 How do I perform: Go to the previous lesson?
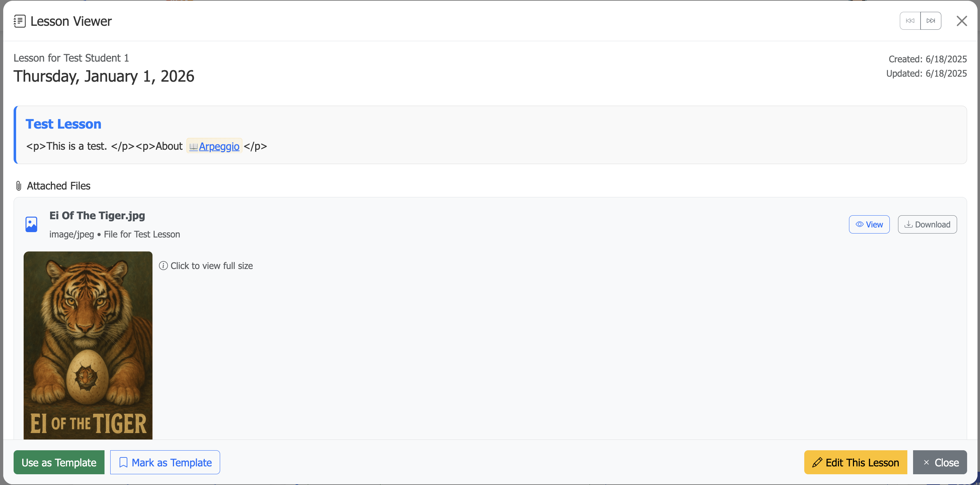pyautogui.click(x=909, y=20)
